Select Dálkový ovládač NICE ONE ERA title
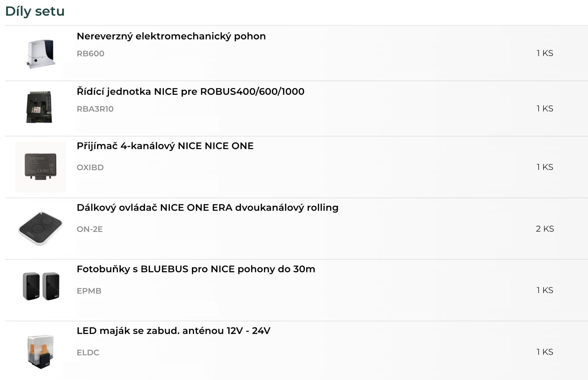 207,208
